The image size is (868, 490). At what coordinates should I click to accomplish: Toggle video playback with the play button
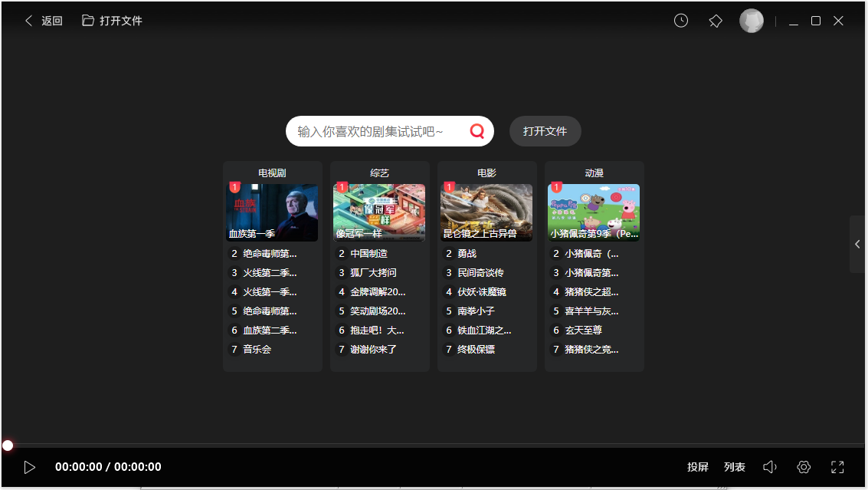(30, 466)
